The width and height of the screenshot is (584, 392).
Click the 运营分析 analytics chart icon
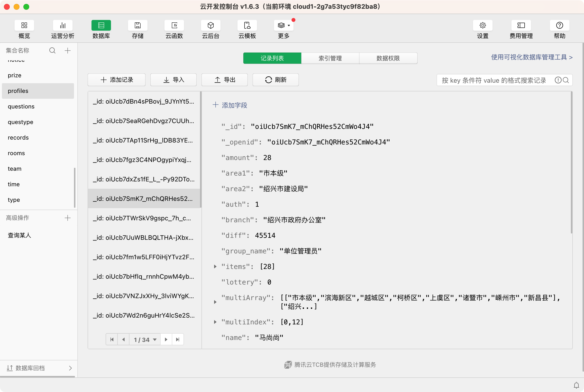pos(63,26)
